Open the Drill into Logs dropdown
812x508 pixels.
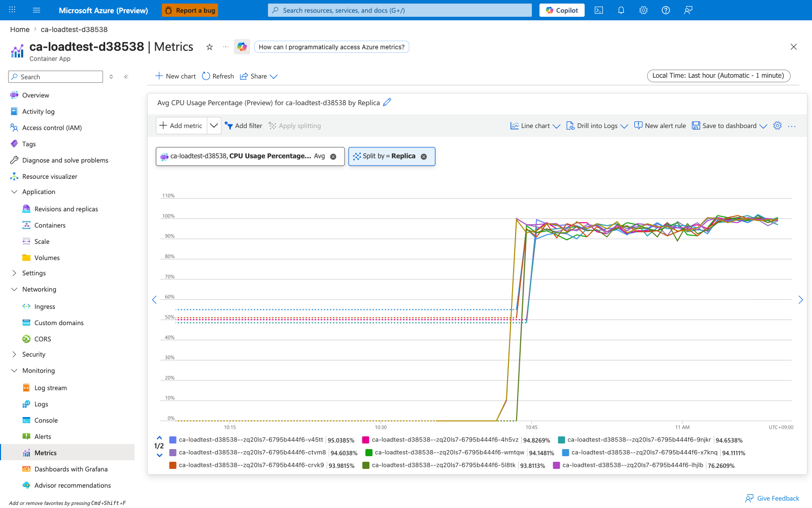pos(597,126)
